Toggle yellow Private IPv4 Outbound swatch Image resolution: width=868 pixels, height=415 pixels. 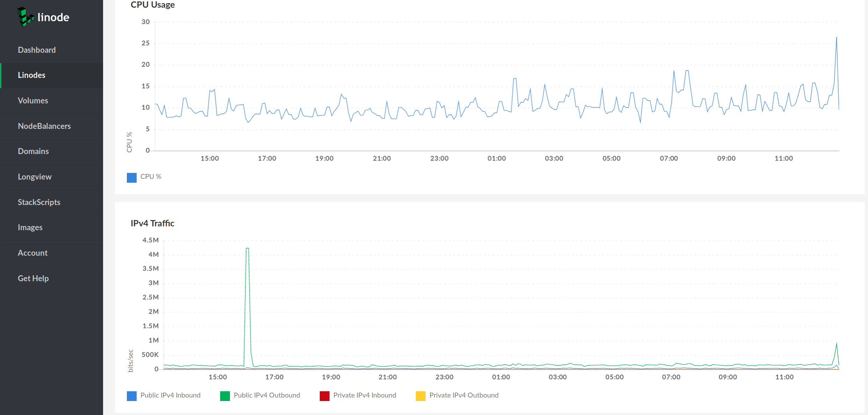click(x=421, y=396)
